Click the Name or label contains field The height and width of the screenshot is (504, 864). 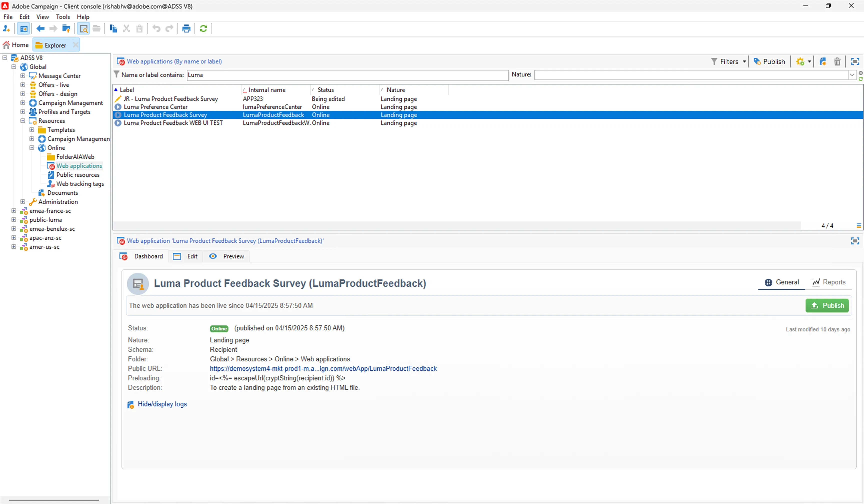tap(348, 75)
